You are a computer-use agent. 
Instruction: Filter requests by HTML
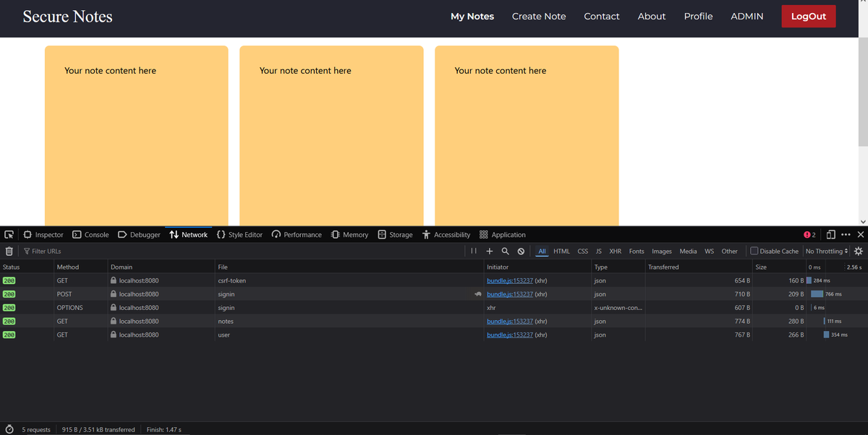pos(562,251)
